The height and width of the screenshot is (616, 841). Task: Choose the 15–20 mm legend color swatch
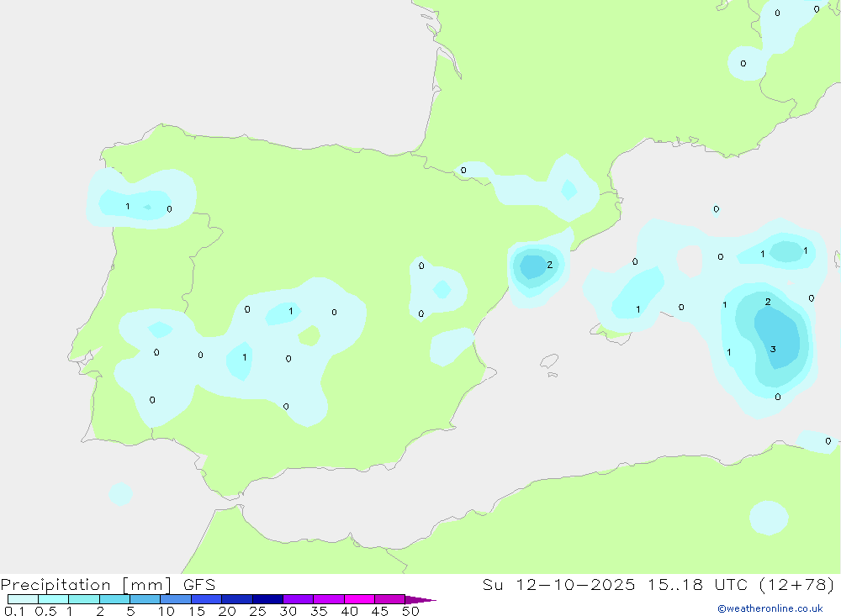[207, 599]
